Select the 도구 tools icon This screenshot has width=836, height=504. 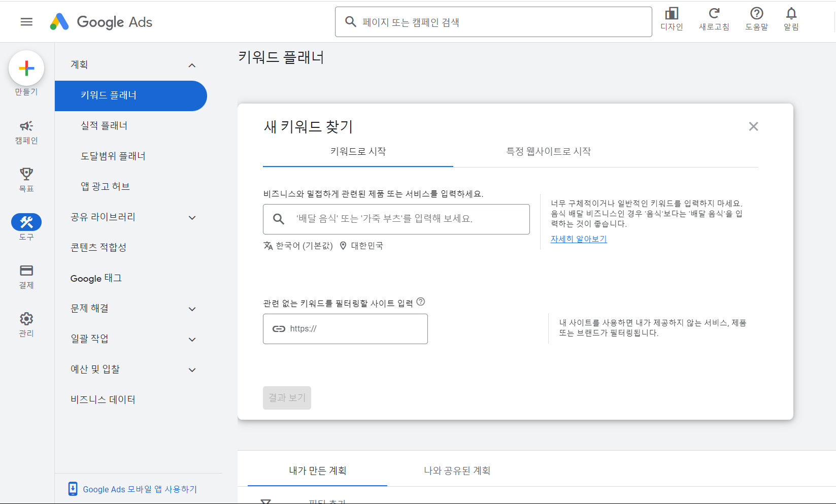click(x=26, y=222)
